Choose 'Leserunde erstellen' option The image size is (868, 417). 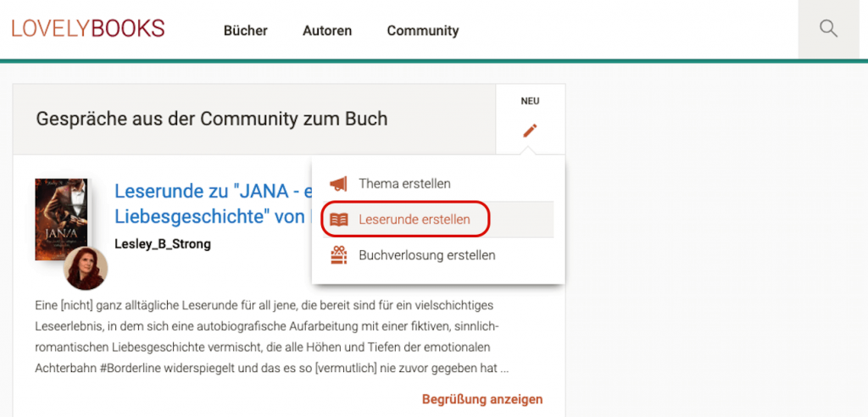(x=414, y=220)
